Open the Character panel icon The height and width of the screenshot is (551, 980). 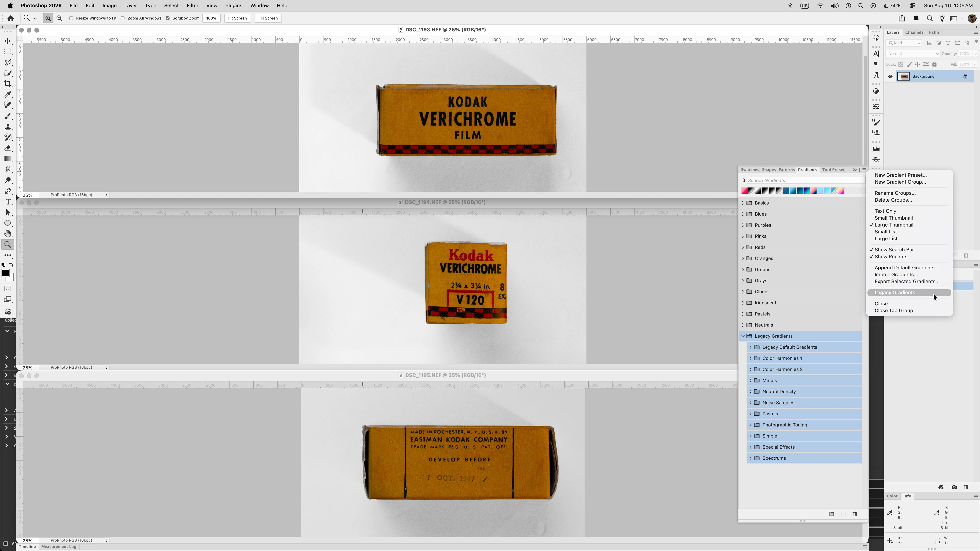coord(876,54)
